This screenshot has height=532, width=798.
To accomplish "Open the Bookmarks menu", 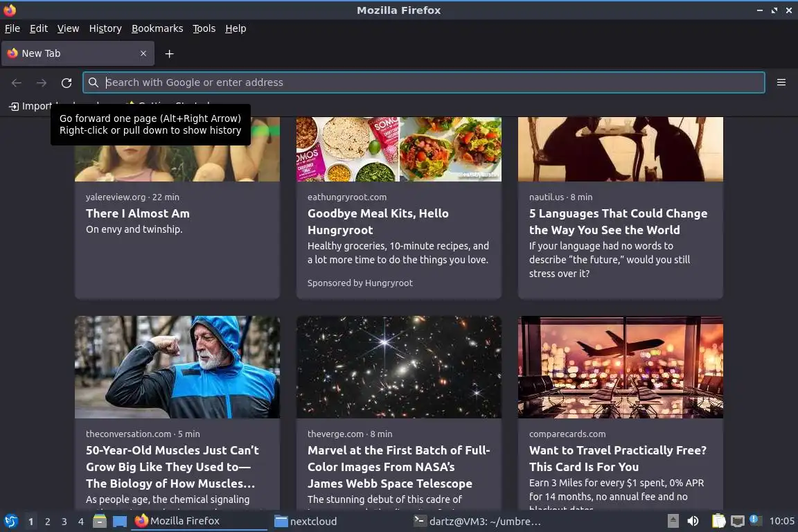I will 157,28.
